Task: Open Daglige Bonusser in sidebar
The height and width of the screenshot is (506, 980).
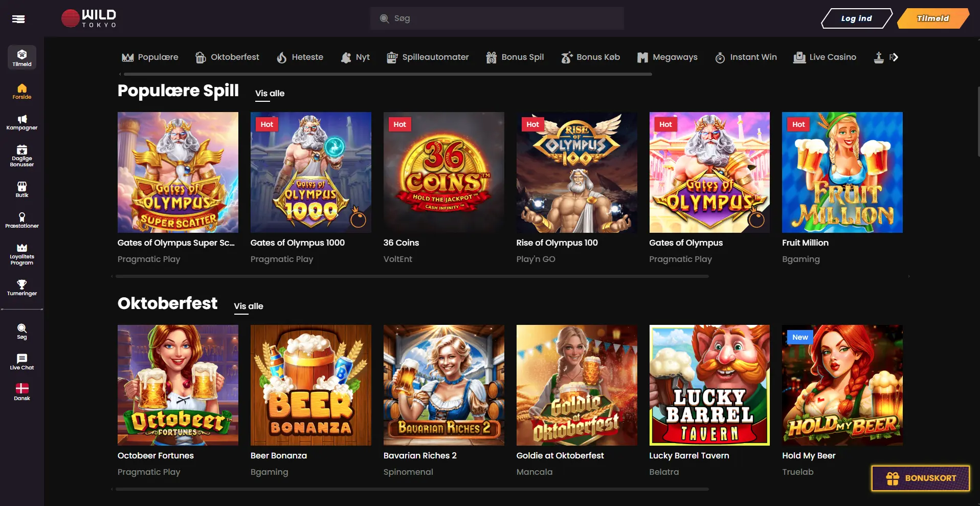Action: (22, 156)
